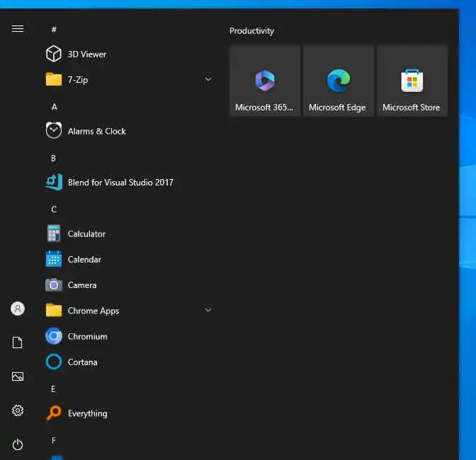Click the Everything text label
The height and width of the screenshot is (460, 476).
(87, 413)
